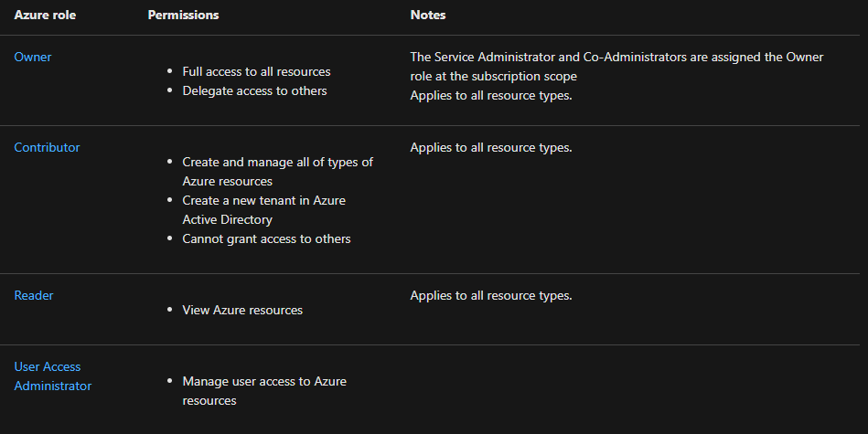Open the Owner role link
The height and width of the screenshot is (434, 868).
pyautogui.click(x=33, y=57)
